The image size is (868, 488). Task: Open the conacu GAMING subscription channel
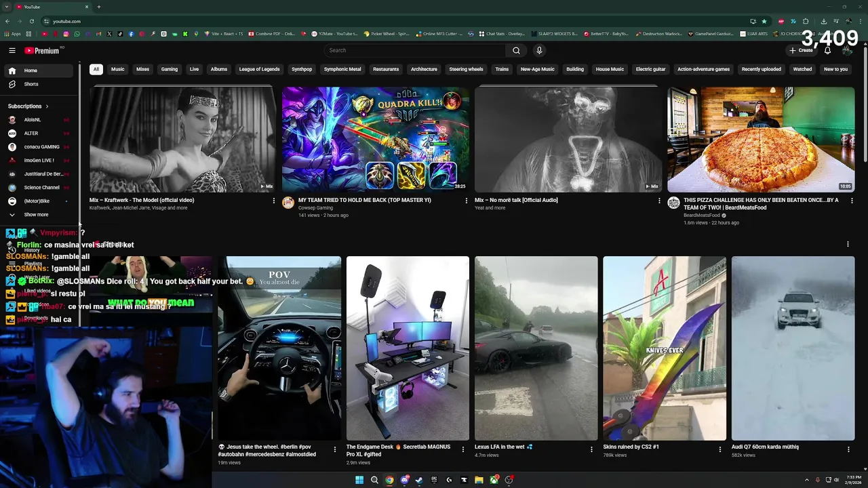[38, 147]
